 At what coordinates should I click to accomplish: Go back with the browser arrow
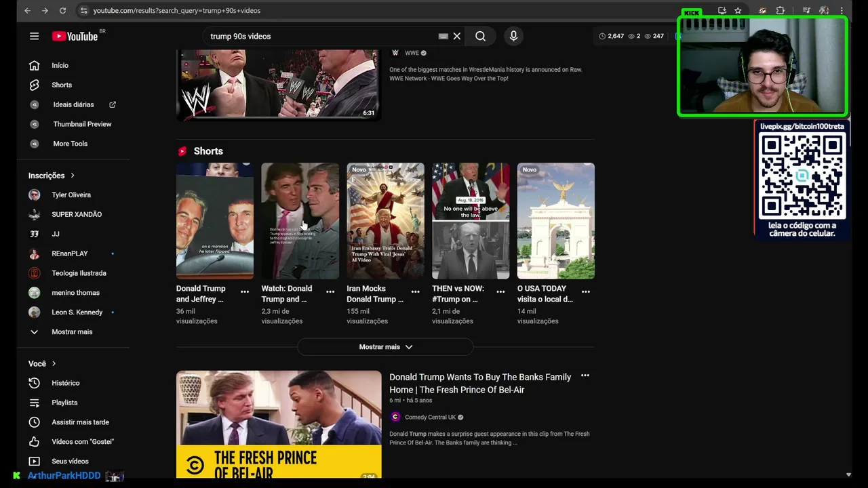tap(27, 10)
